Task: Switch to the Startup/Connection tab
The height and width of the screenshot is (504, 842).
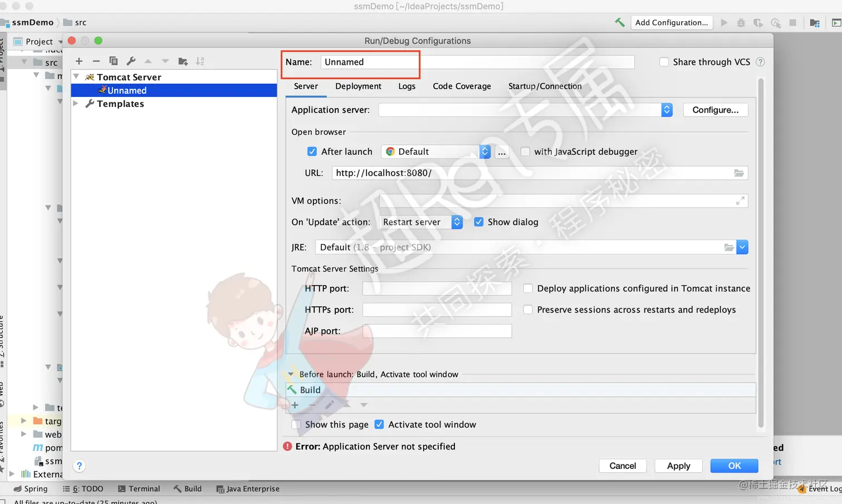Action: pyautogui.click(x=545, y=86)
